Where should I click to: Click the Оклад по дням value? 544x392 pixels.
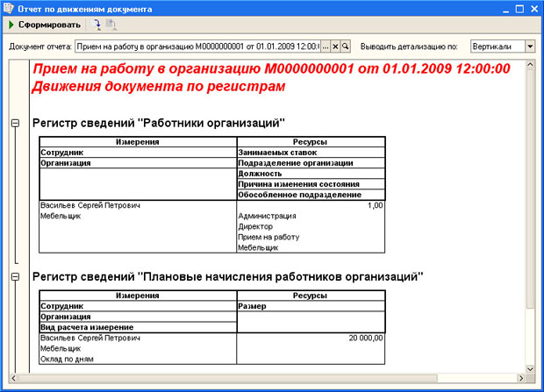coord(67,359)
